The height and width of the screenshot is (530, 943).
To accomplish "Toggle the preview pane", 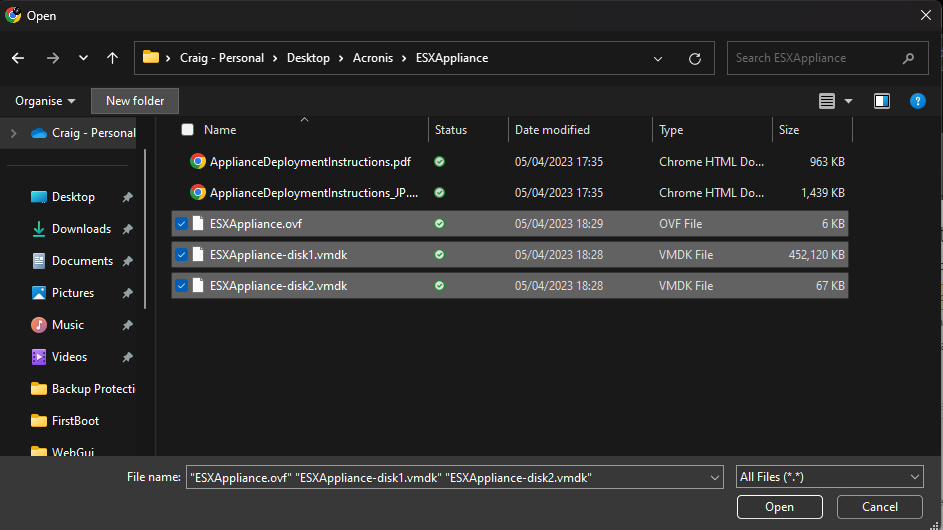I will [x=882, y=101].
